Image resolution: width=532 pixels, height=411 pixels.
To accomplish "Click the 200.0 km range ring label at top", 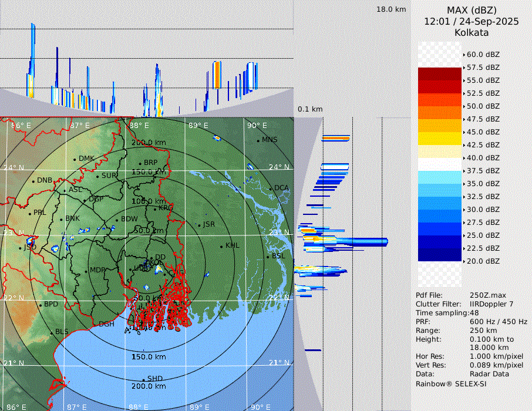I will click(148, 143).
